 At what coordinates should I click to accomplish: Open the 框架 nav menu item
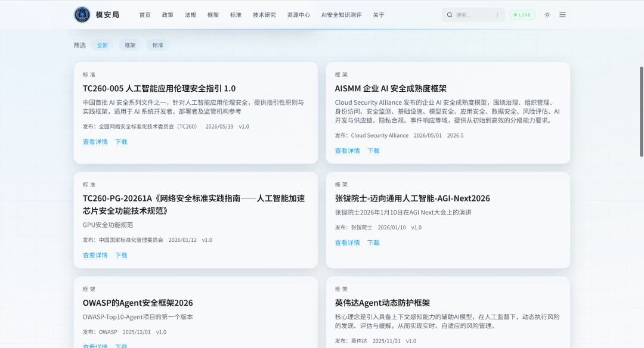pos(213,15)
